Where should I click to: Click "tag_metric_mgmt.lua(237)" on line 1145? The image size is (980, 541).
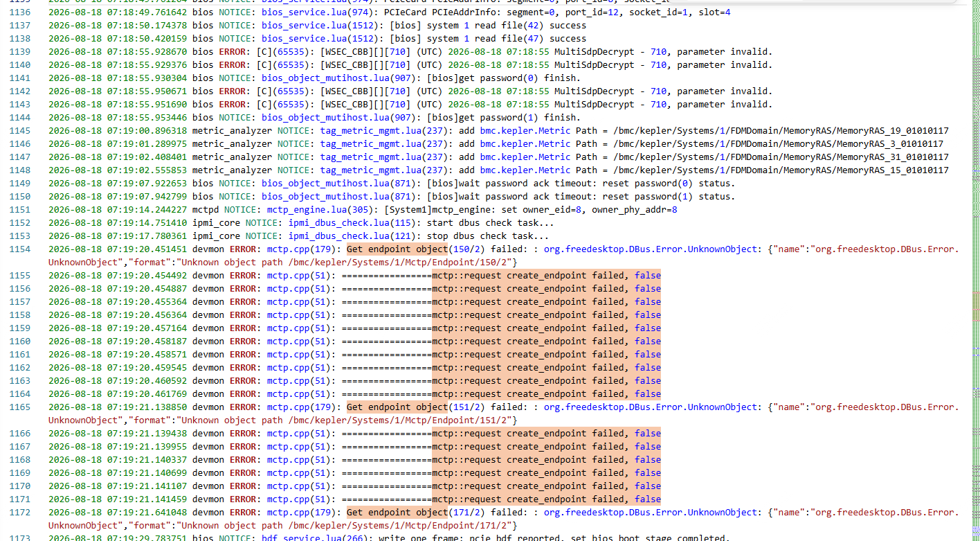(383, 131)
